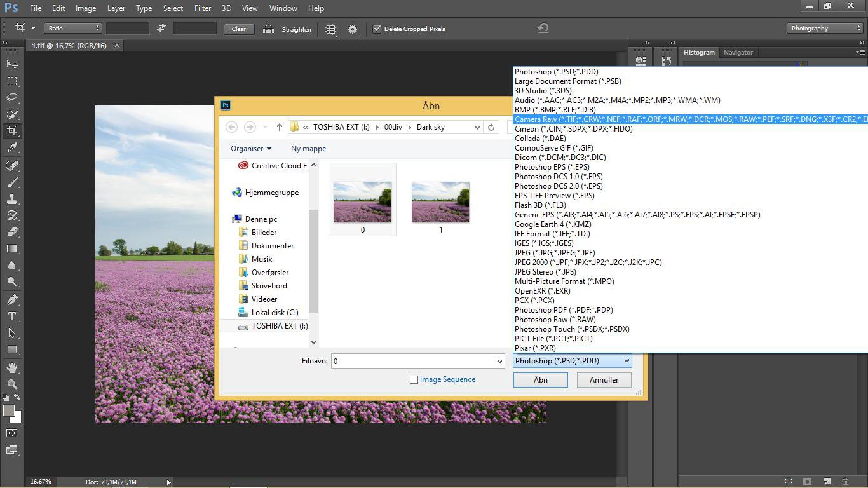The height and width of the screenshot is (488, 868).
Task: Select the Zoom tool
Action: pos(12,384)
